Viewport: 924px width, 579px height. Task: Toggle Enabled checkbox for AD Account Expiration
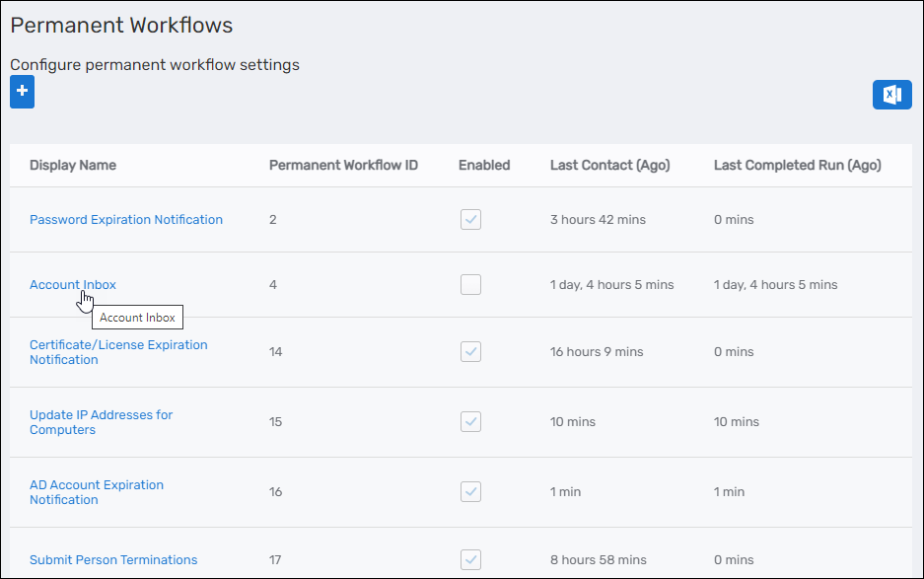click(x=470, y=491)
